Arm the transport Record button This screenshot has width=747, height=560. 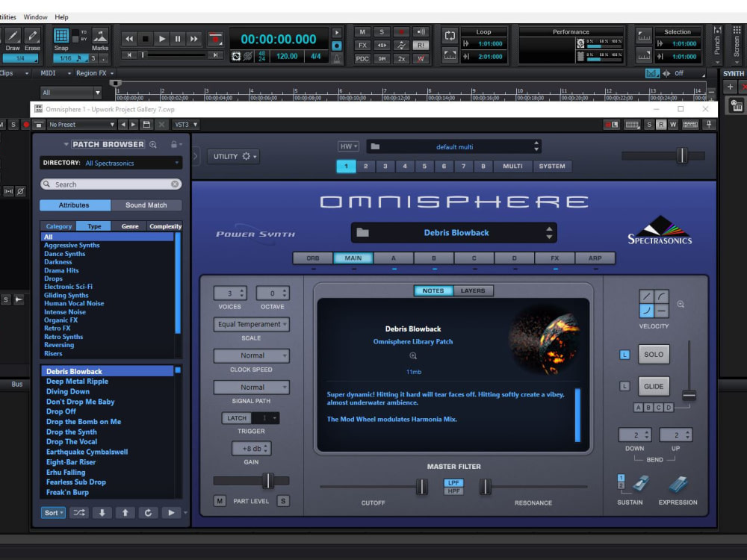(x=215, y=39)
